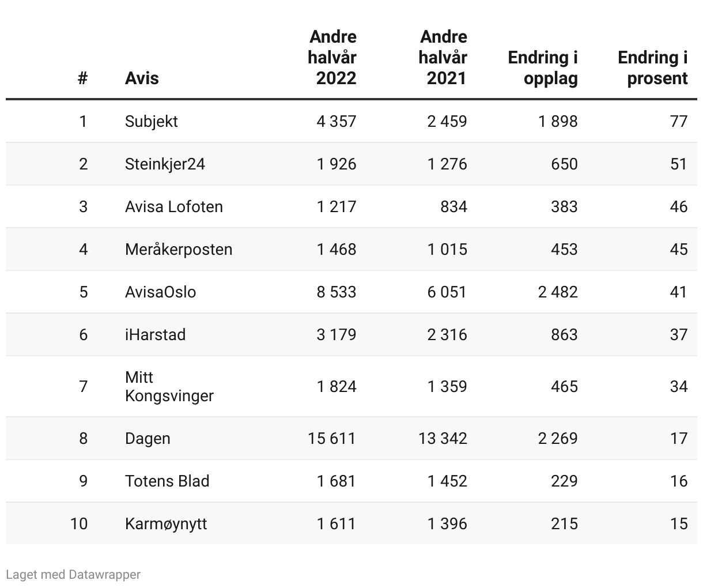Select 'Andre halvår 2021' column header
This screenshot has width=703, height=588.
pyautogui.click(x=443, y=57)
